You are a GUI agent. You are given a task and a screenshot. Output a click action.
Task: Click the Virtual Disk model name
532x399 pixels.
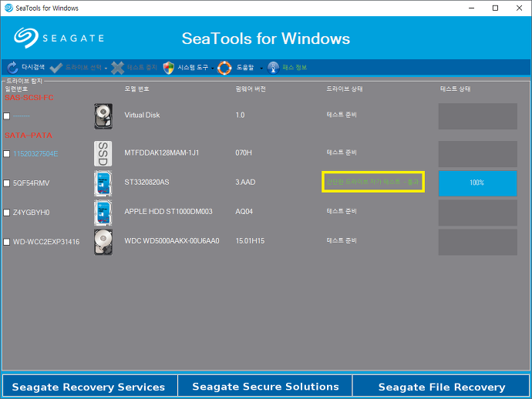[142, 115]
